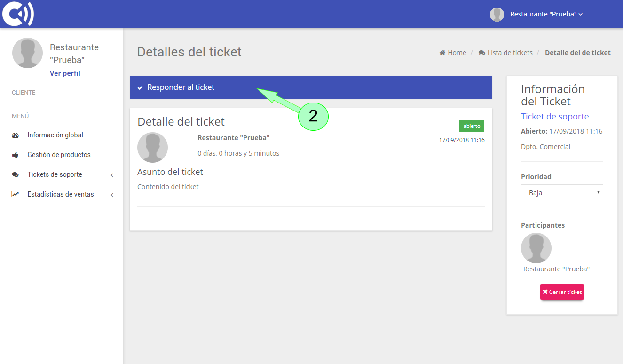
Task: Open the account menu for Restaurante Prueba
Action: (x=545, y=14)
